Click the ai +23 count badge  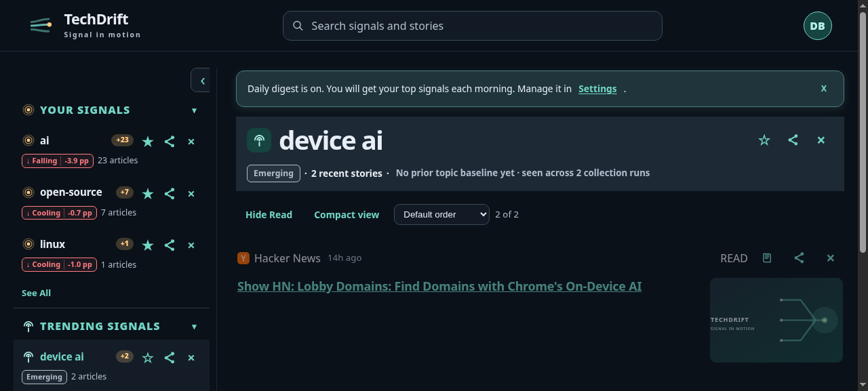[123, 140]
